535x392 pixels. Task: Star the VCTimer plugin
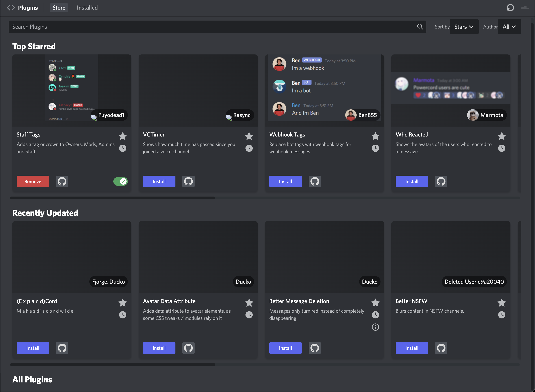point(249,136)
